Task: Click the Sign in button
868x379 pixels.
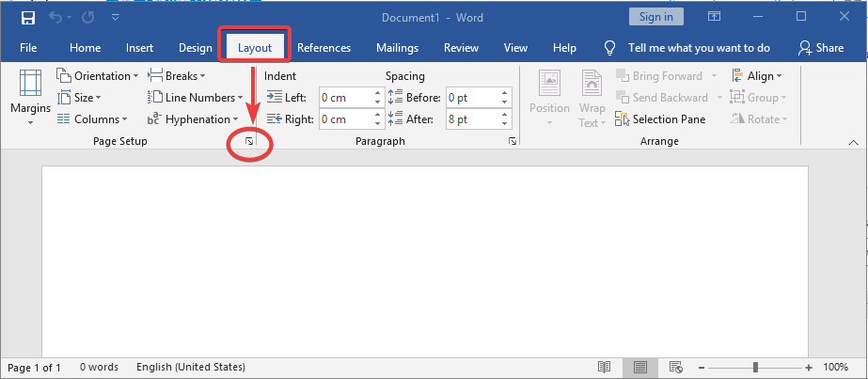Action: coord(656,17)
